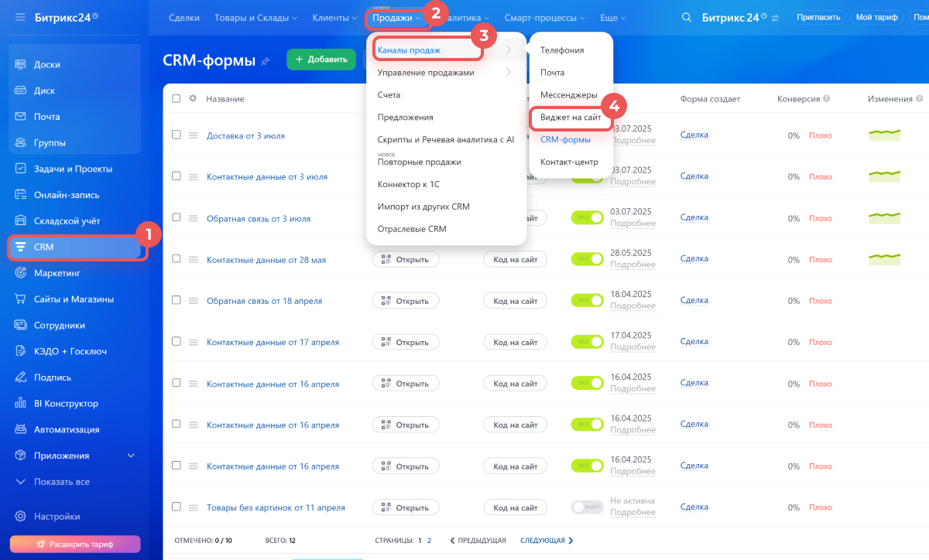Screen dimensions: 929x560
Task: Click the help icon next to Конверсия
Action: click(x=827, y=99)
